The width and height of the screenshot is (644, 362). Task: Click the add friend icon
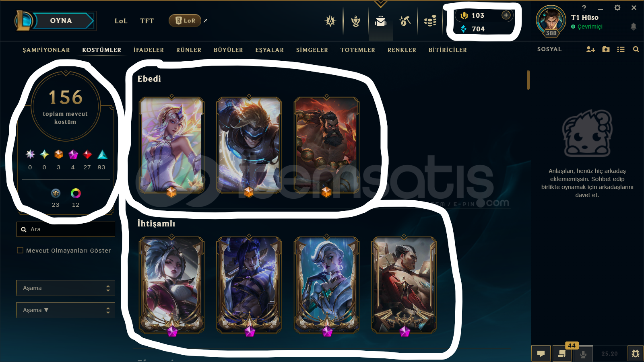click(x=590, y=49)
